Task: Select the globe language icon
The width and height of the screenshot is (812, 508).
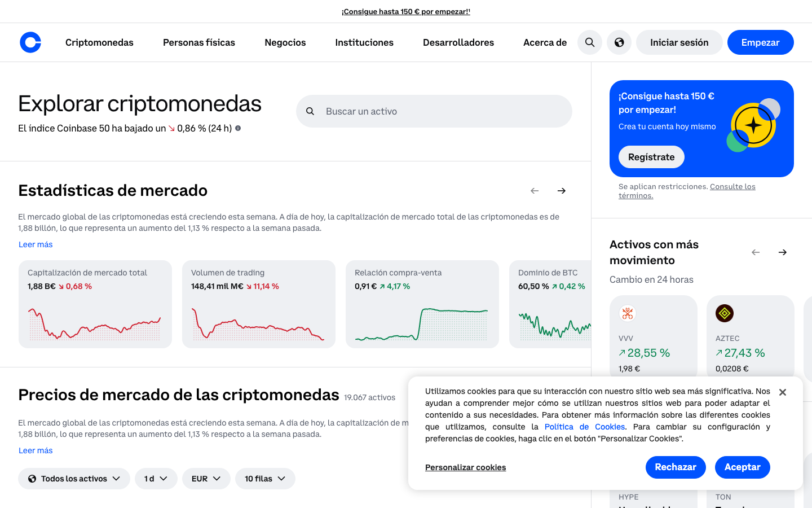Action: [619, 42]
